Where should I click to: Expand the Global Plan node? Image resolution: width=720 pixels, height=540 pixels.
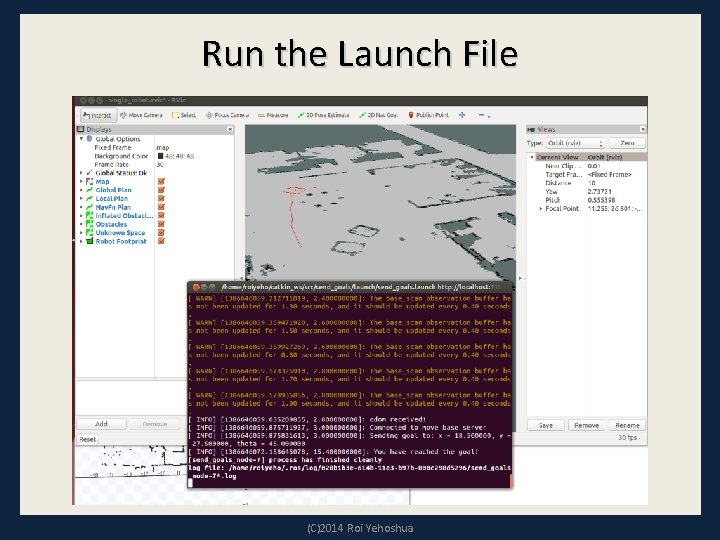click(x=81, y=190)
